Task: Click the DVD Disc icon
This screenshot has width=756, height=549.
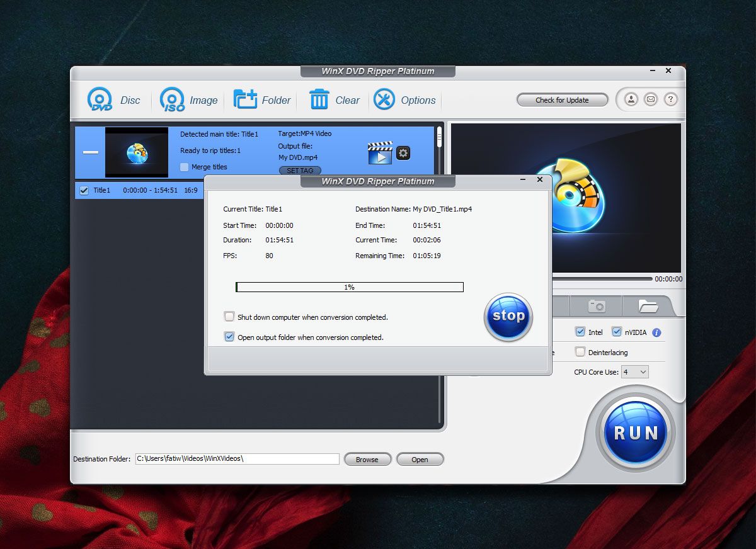Action: coord(100,99)
